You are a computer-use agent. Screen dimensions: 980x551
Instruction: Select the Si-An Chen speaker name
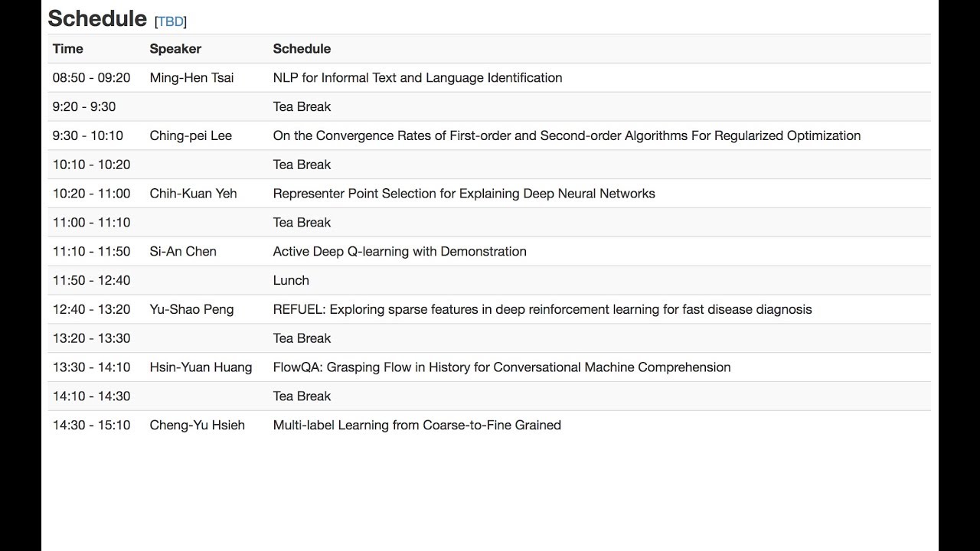tap(183, 251)
